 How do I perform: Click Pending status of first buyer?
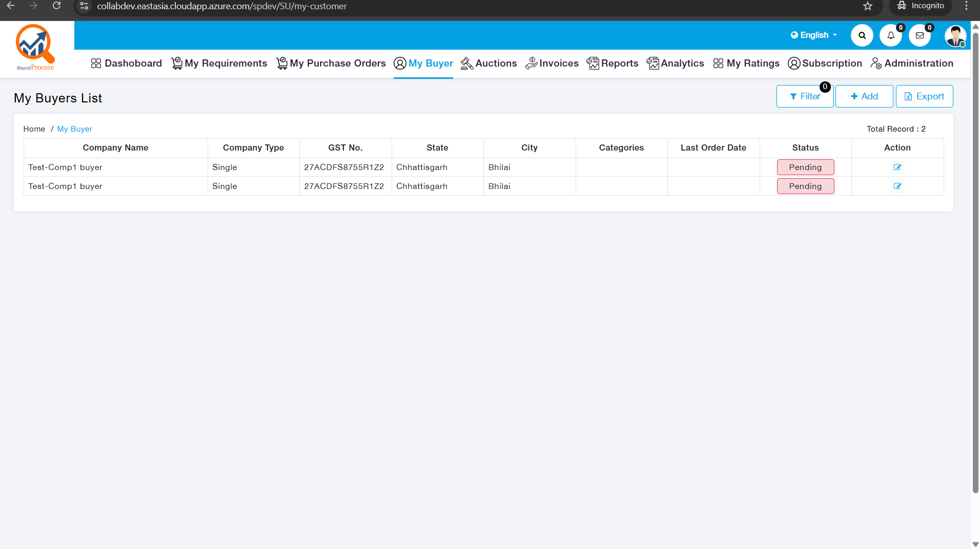click(805, 167)
